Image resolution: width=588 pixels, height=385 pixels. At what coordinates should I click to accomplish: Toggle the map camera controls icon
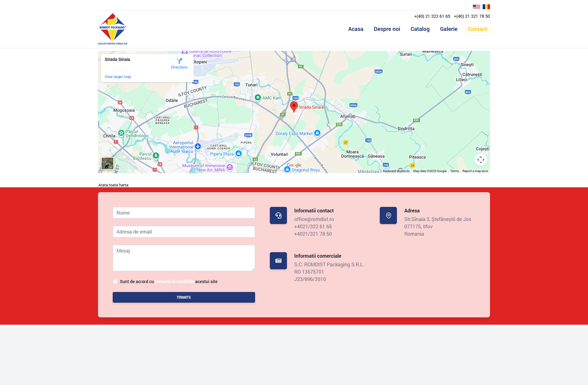tap(481, 160)
